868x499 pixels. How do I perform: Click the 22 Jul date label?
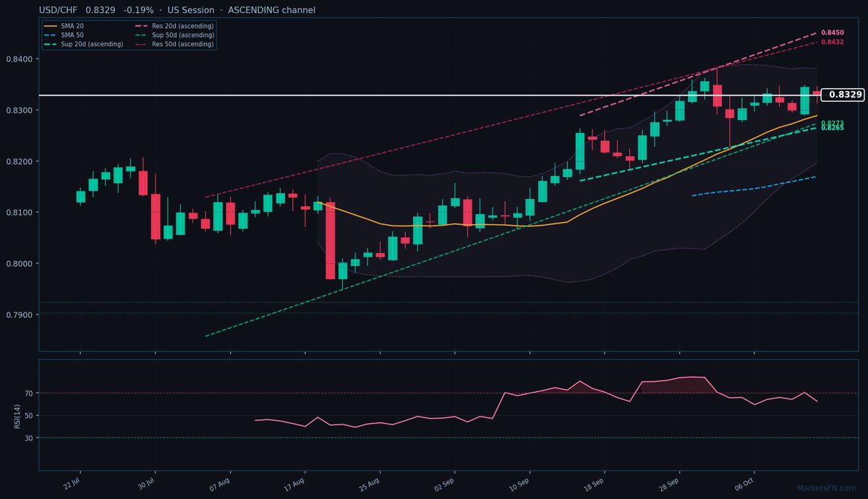click(71, 483)
